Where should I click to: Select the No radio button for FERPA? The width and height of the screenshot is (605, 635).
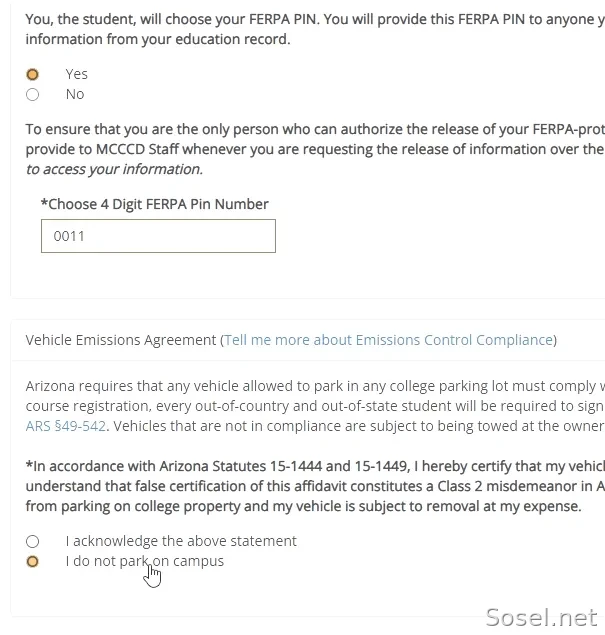[x=32, y=94]
